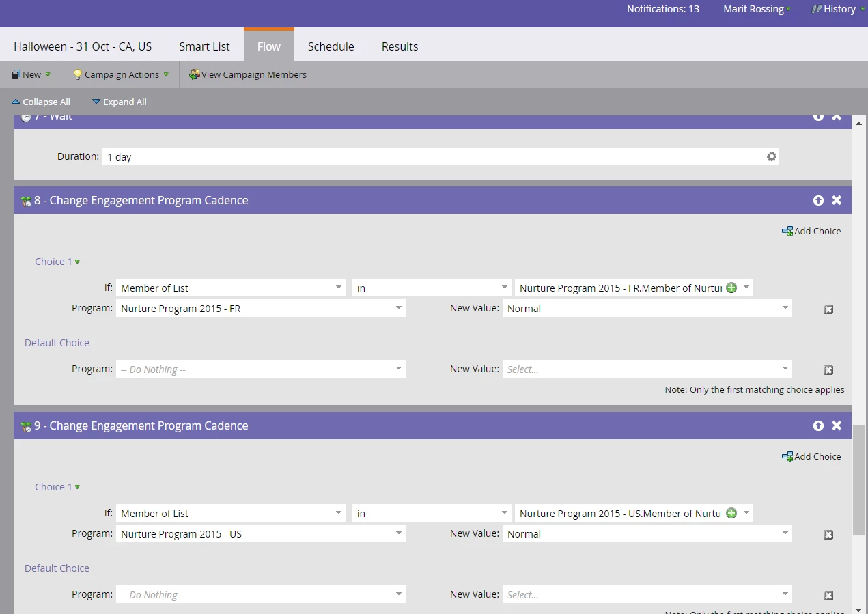Open the New menu

[x=31, y=74]
